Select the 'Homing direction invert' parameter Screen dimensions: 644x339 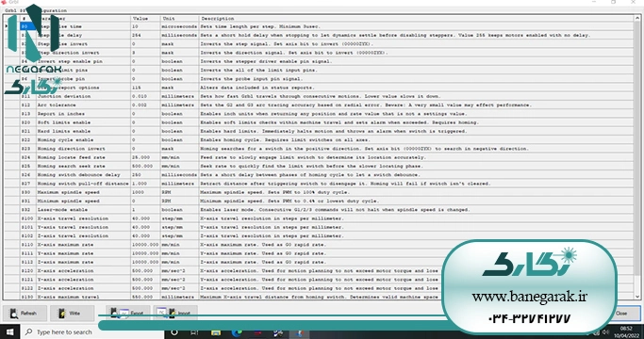[x=83, y=149]
